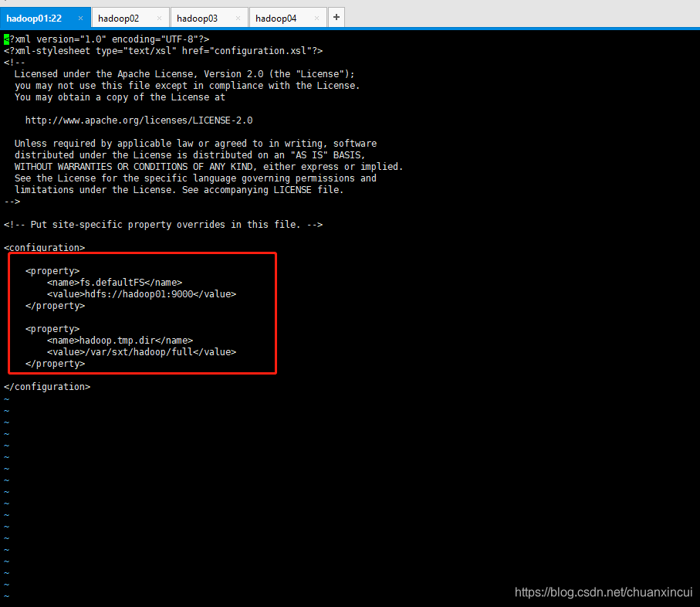The image size is (700, 607).
Task: Click inside the red highlighted property block
Action: tap(139, 317)
